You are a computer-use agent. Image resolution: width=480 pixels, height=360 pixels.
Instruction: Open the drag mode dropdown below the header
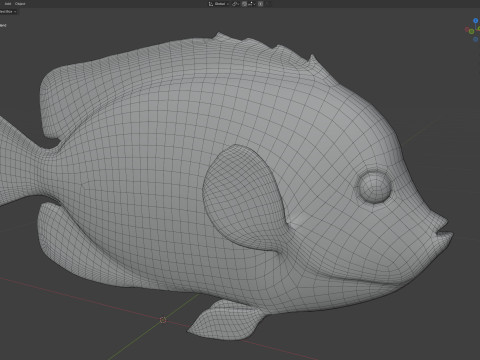pyautogui.click(x=8, y=11)
